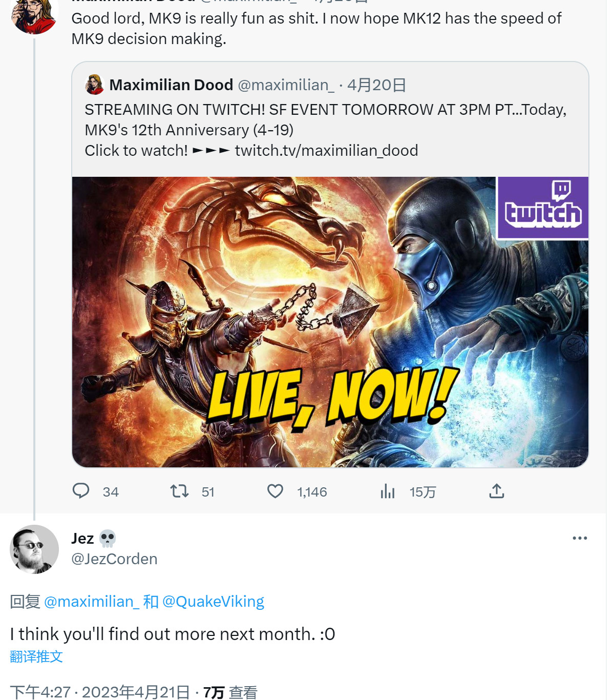The image size is (614, 700).
Task: Click the reply speech bubble icon
Action: pyautogui.click(x=81, y=491)
